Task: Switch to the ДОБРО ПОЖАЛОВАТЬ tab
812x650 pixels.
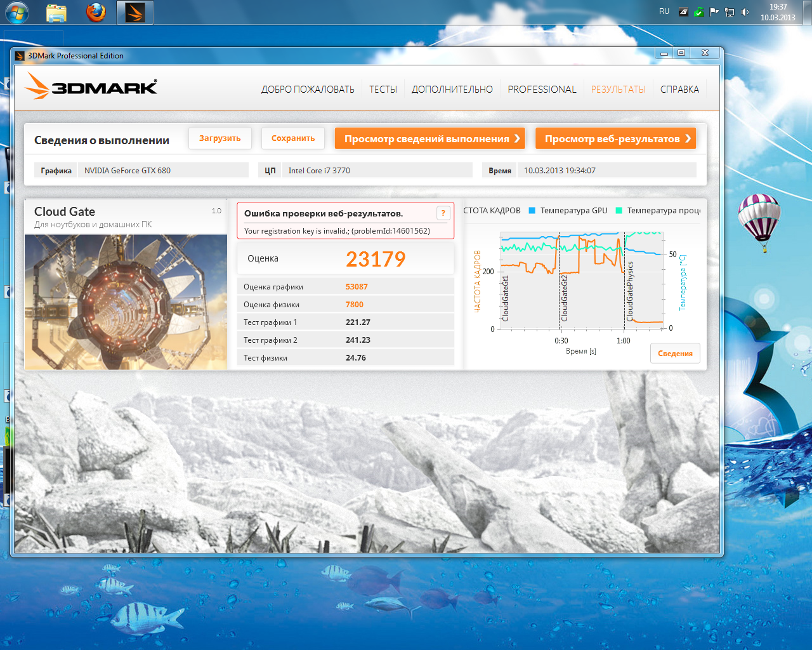Action: 308,90
